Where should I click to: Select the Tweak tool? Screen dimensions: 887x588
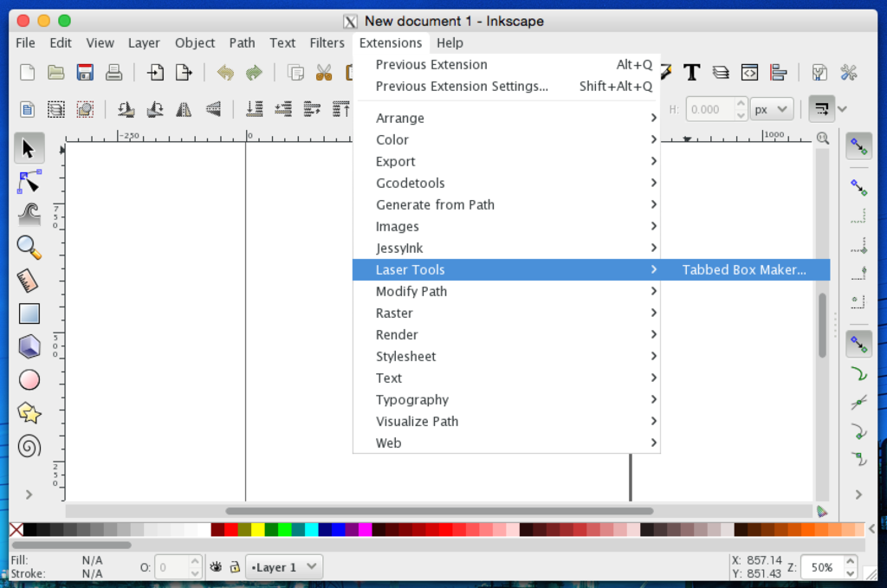(29, 215)
